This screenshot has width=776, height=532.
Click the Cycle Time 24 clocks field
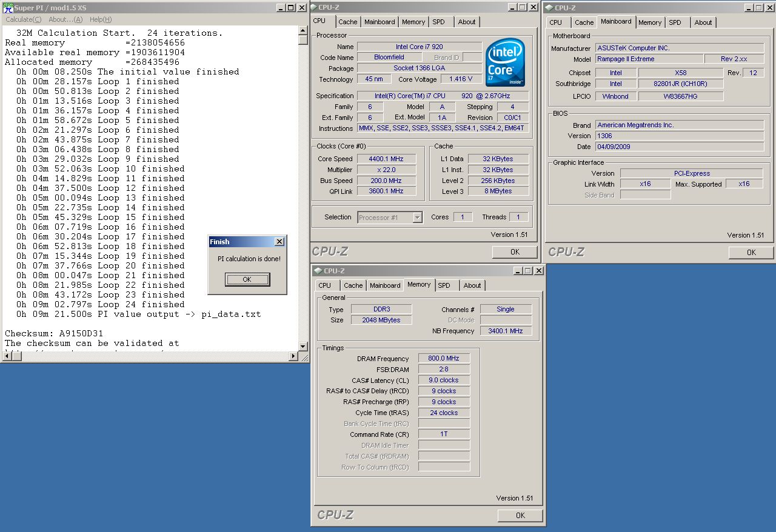tap(444, 413)
